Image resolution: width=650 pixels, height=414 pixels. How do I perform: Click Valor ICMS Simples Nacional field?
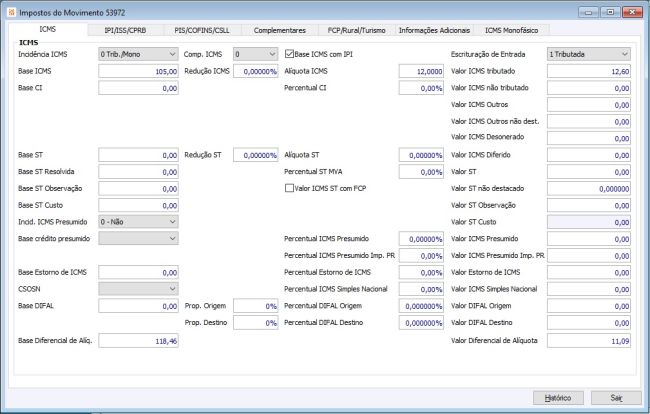[x=589, y=289]
